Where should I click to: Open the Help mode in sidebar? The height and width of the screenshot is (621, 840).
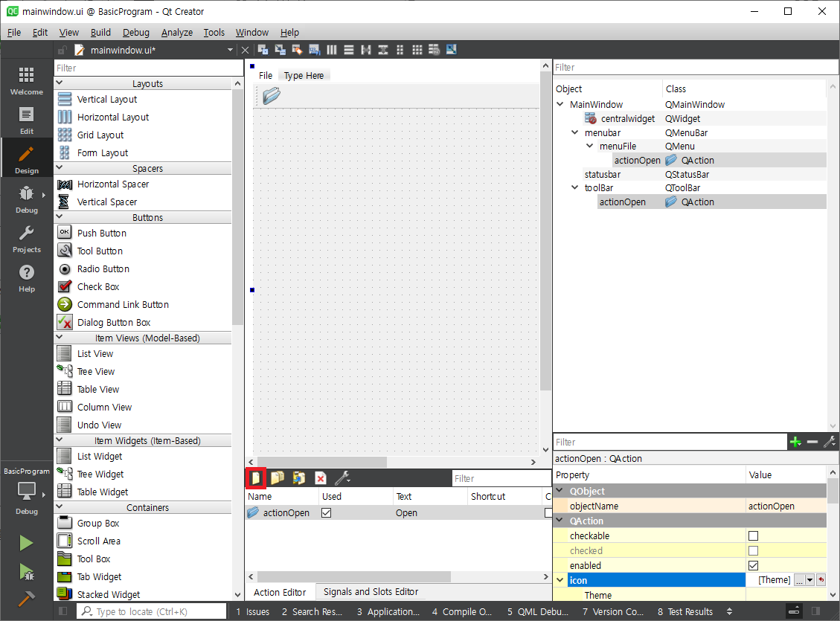click(x=27, y=278)
